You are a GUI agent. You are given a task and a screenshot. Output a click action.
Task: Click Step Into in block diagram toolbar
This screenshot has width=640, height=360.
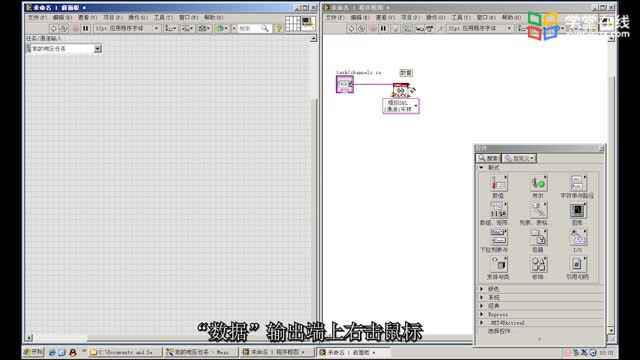[419, 28]
